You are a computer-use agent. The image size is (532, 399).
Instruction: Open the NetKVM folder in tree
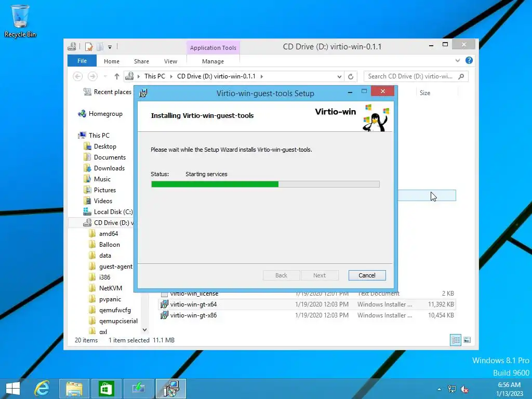pos(105,288)
